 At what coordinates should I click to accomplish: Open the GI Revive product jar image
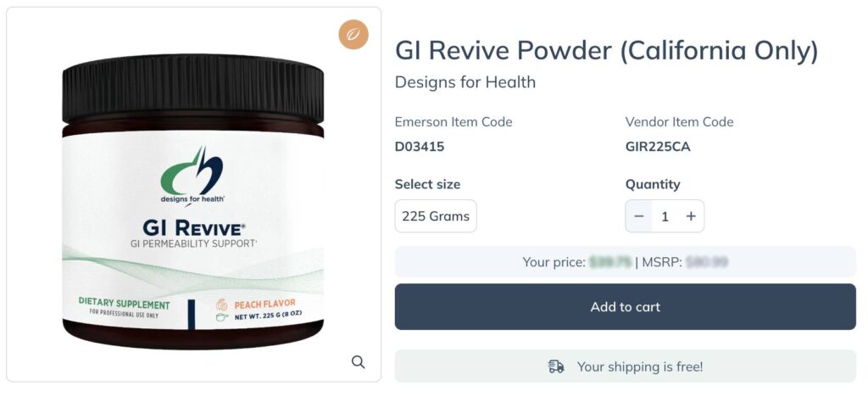pos(192,201)
